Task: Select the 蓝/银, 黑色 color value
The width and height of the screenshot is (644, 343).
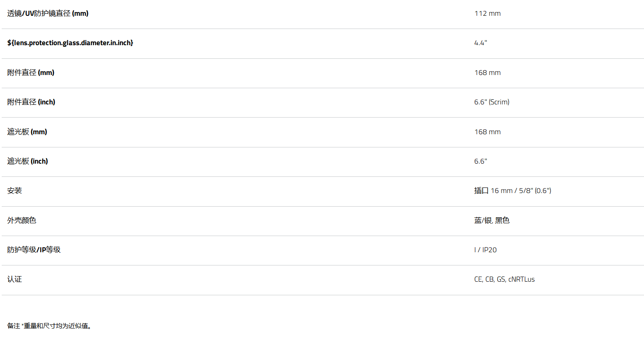Action: point(492,221)
